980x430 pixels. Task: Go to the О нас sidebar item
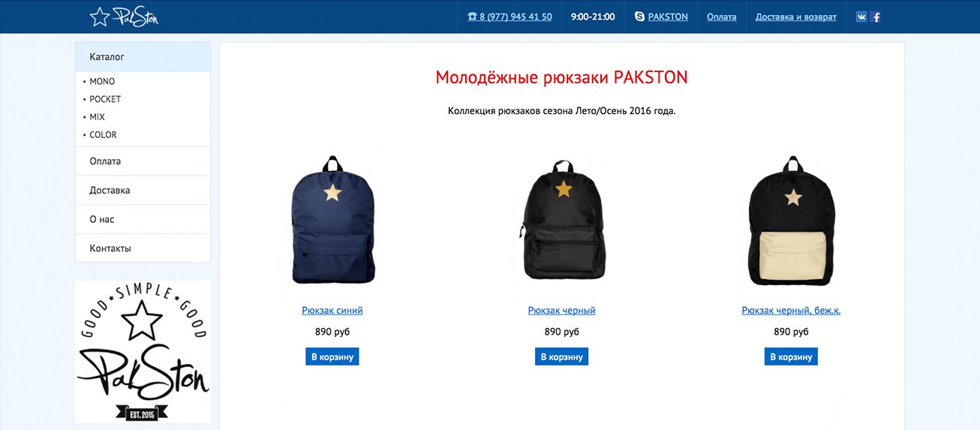[143, 219]
